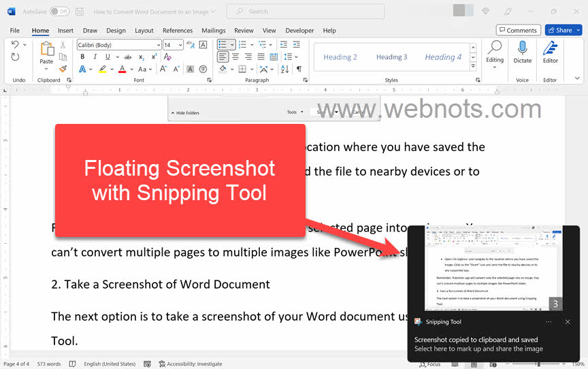Image resolution: width=588 pixels, height=369 pixels.
Task: Click the Format Painter icon
Action: (x=63, y=69)
